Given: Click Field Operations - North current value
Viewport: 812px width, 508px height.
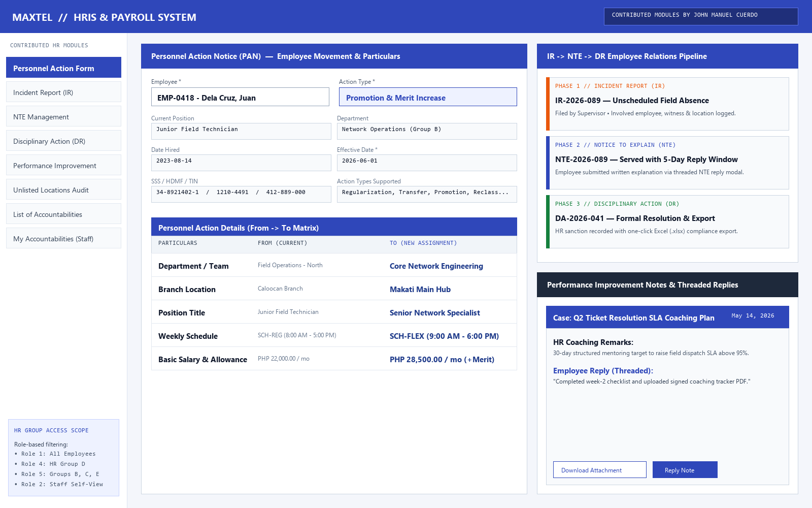Looking at the screenshot, I should coord(290,265).
